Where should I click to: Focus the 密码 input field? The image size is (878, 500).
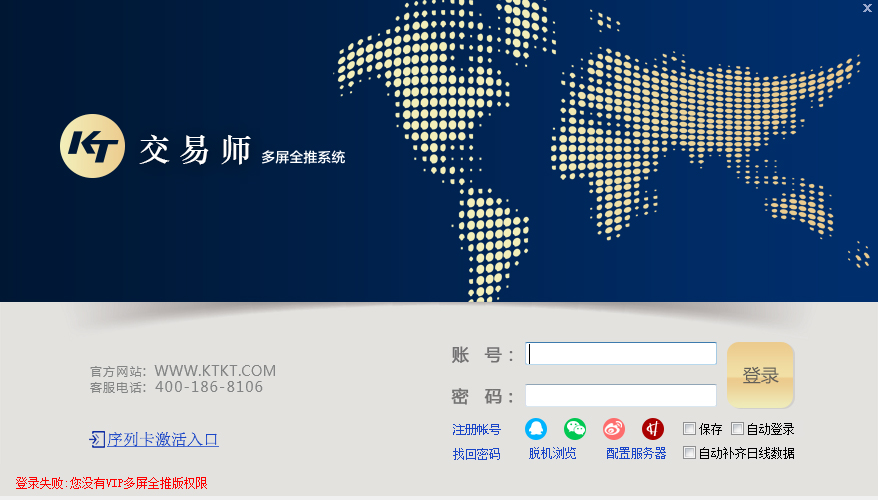pyautogui.click(x=621, y=395)
